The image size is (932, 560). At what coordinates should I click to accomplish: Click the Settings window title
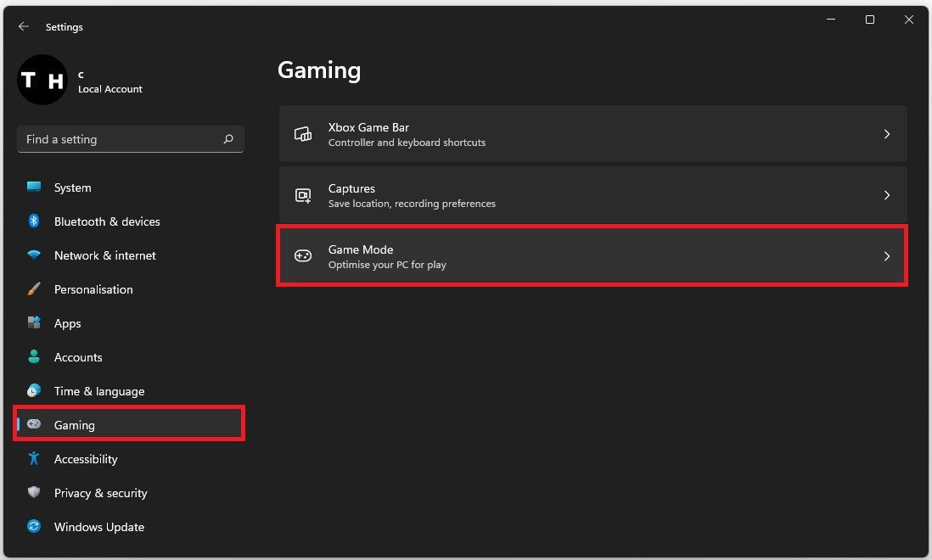(x=65, y=26)
